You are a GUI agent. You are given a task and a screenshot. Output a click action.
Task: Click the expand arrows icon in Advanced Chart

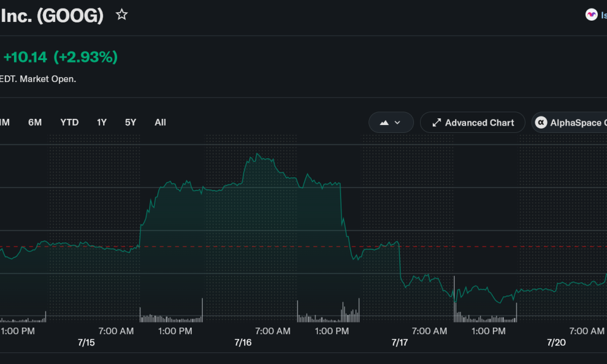[x=436, y=123]
